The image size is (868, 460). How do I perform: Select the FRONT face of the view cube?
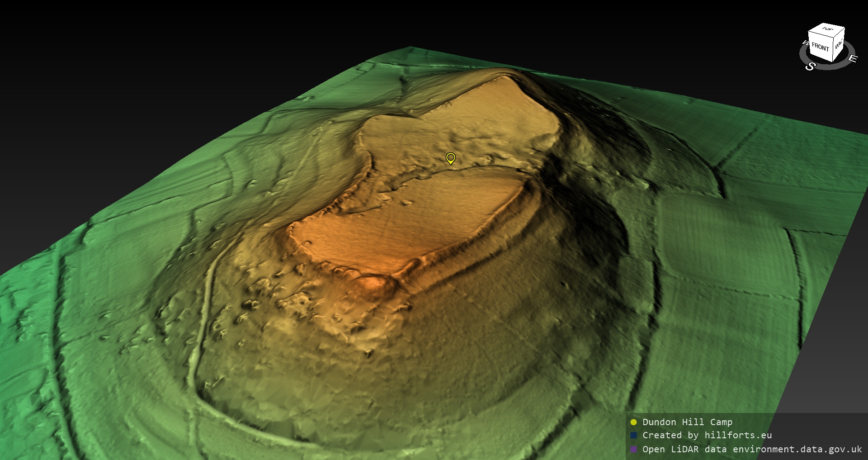[820, 46]
